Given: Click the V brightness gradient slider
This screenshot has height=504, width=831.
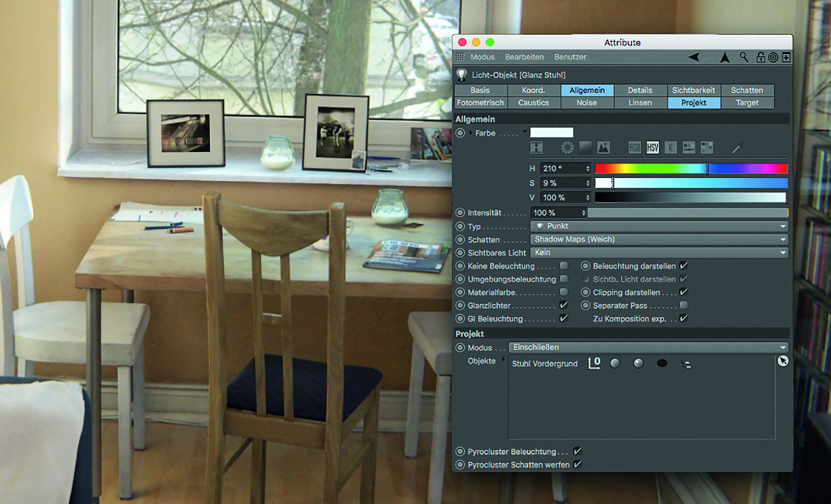Looking at the screenshot, I should tap(691, 198).
